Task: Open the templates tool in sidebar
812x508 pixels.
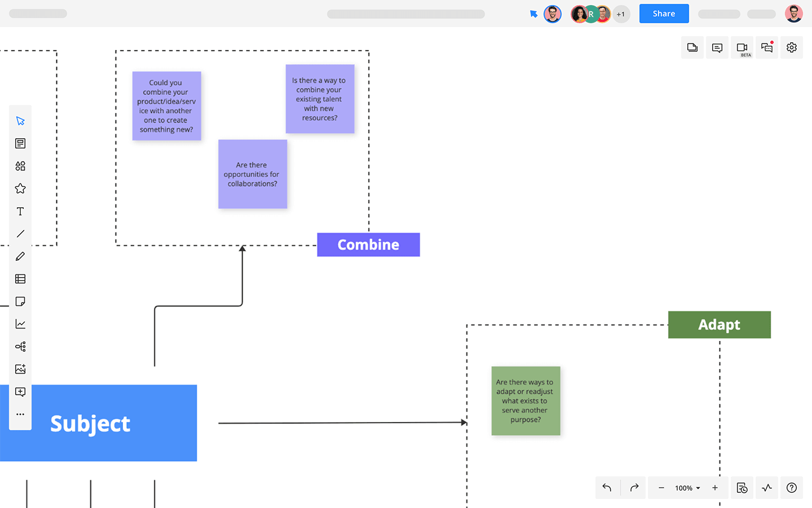Action: [x=20, y=143]
